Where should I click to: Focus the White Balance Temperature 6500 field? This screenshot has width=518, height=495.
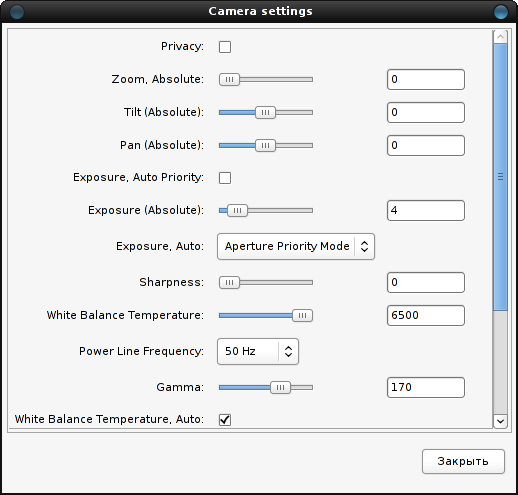(x=426, y=316)
